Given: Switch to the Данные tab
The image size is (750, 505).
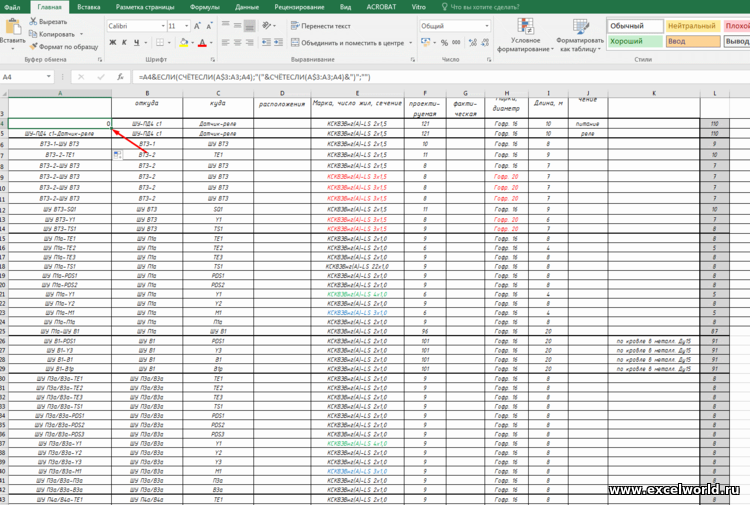Looking at the screenshot, I should coord(247,7).
